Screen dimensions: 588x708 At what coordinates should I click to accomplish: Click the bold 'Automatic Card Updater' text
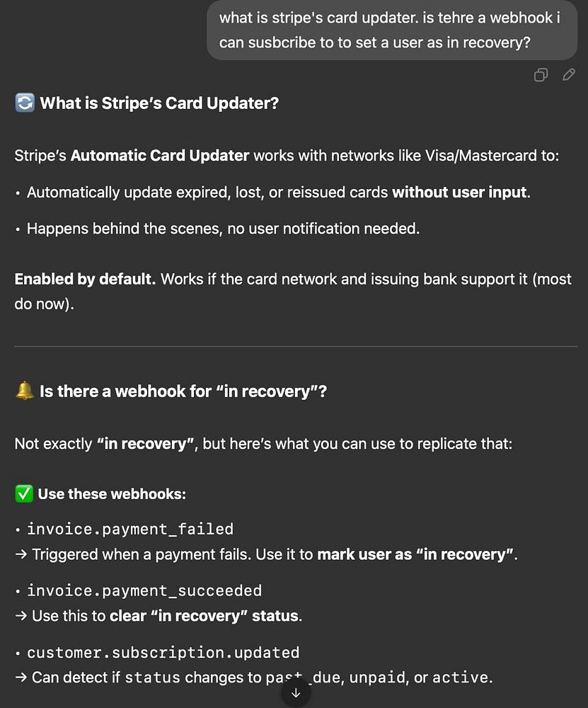point(159,155)
